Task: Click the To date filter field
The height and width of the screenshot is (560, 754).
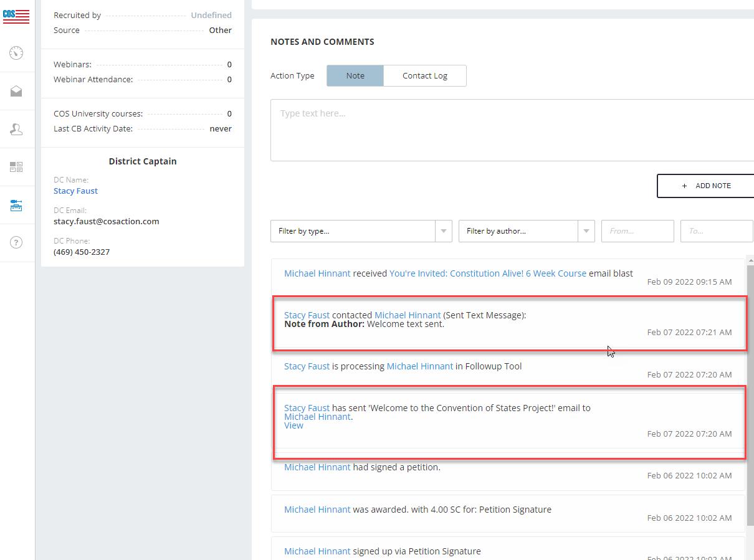Action: point(716,231)
